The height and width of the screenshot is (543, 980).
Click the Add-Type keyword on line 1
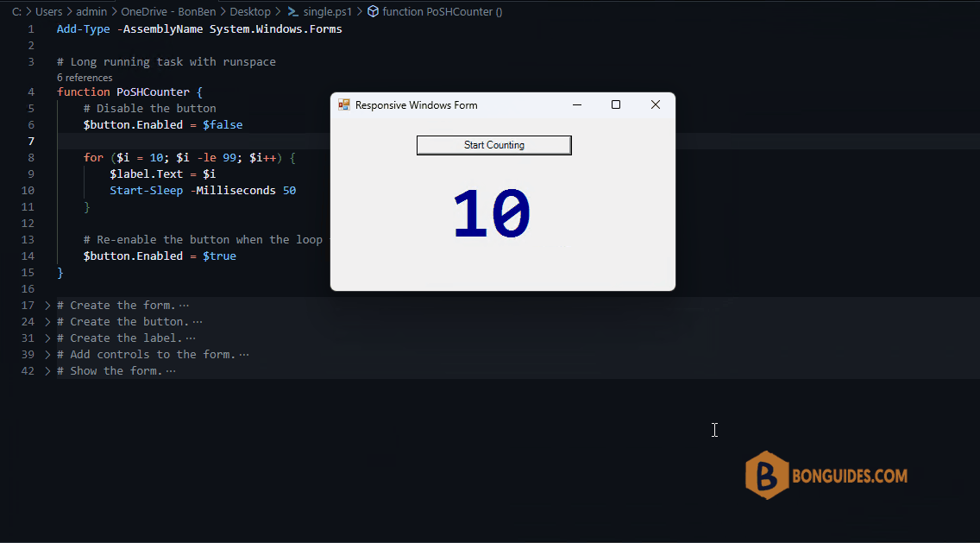tap(83, 28)
